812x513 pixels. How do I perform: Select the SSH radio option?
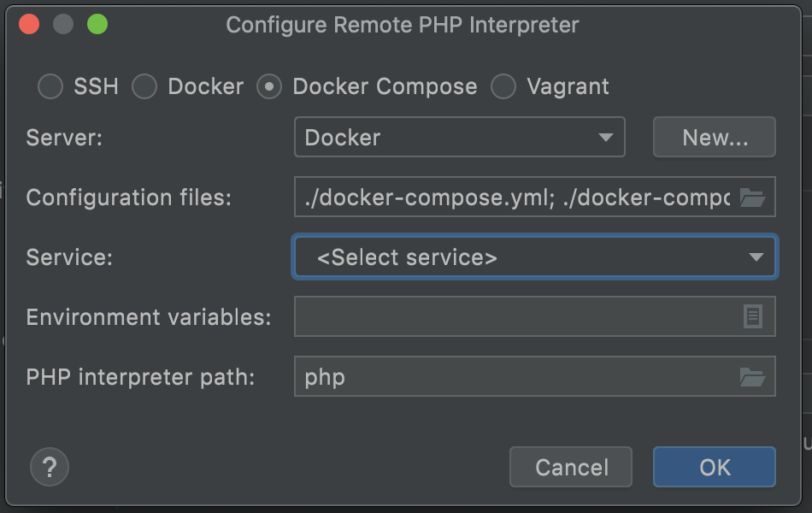50,86
